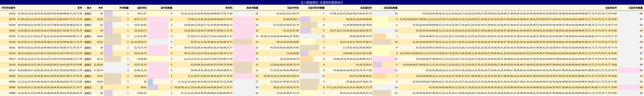
Task: Click current cold code '21,25,52,67,68'
Action: pos(291,31)
